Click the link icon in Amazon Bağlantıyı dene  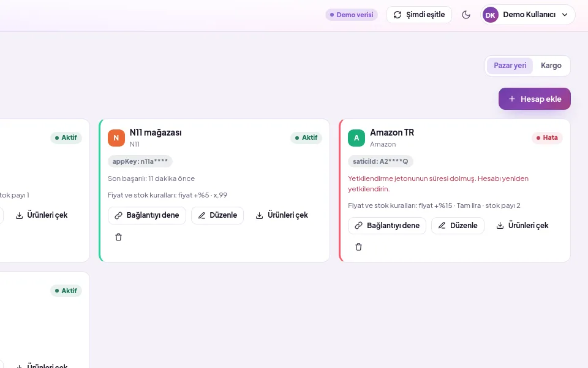358,226
